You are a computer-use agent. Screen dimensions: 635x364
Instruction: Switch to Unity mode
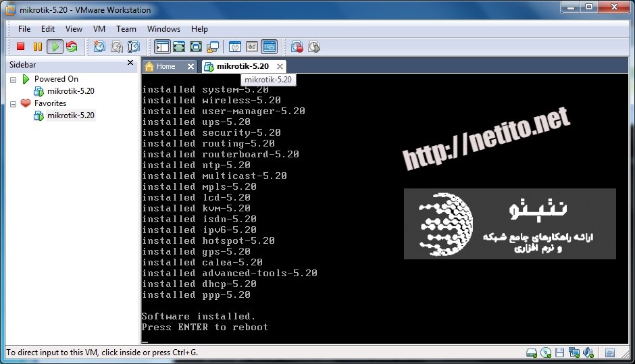point(213,47)
